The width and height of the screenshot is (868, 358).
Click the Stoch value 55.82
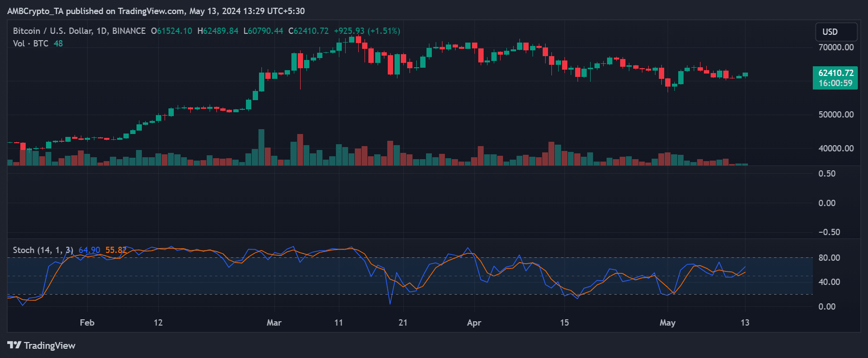[x=116, y=250]
